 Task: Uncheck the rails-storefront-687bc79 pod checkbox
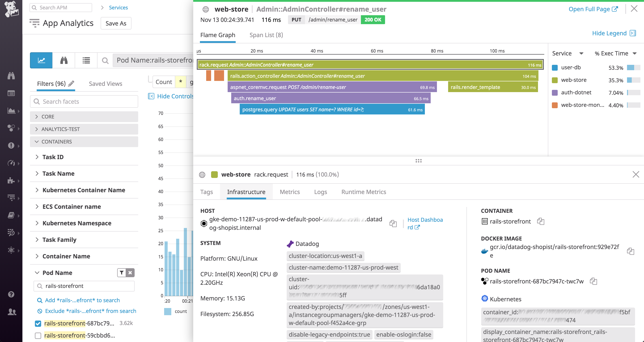38,323
